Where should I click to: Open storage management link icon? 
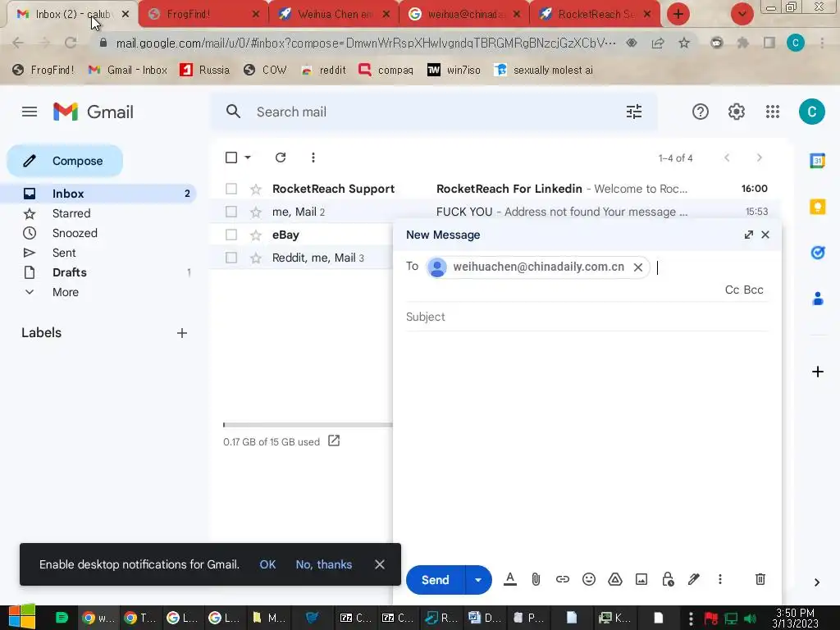pos(334,441)
